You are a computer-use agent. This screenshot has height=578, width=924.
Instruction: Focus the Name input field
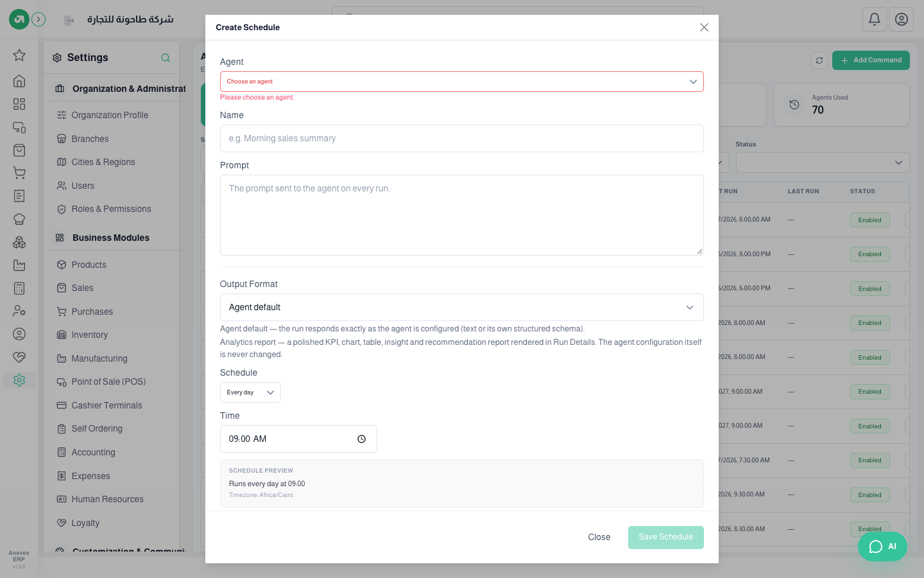(462, 138)
